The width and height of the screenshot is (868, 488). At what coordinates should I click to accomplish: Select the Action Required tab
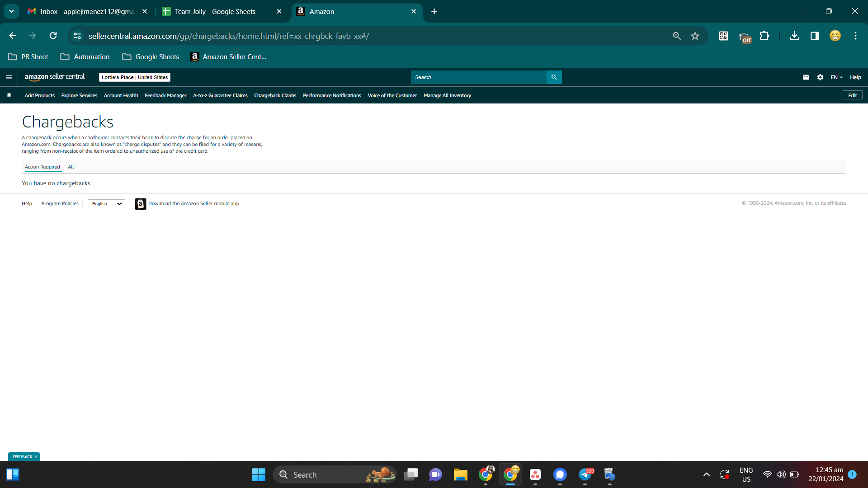click(x=42, y=167)
